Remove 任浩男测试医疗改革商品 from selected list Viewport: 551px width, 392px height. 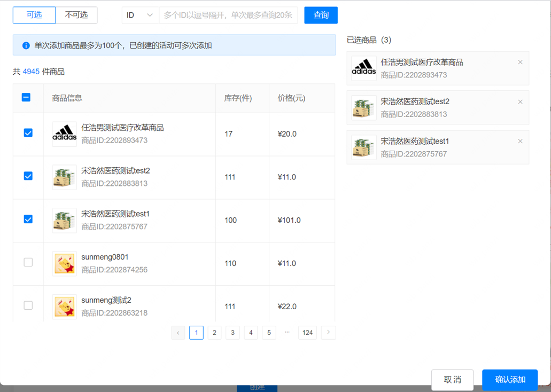coord(520,62)
